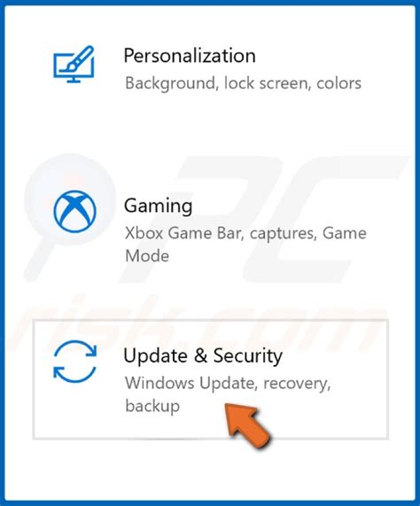Click the word 'colors' under Personalization
Image resolution: width=420 pixels, height=506 pixels.
[338, 83]
